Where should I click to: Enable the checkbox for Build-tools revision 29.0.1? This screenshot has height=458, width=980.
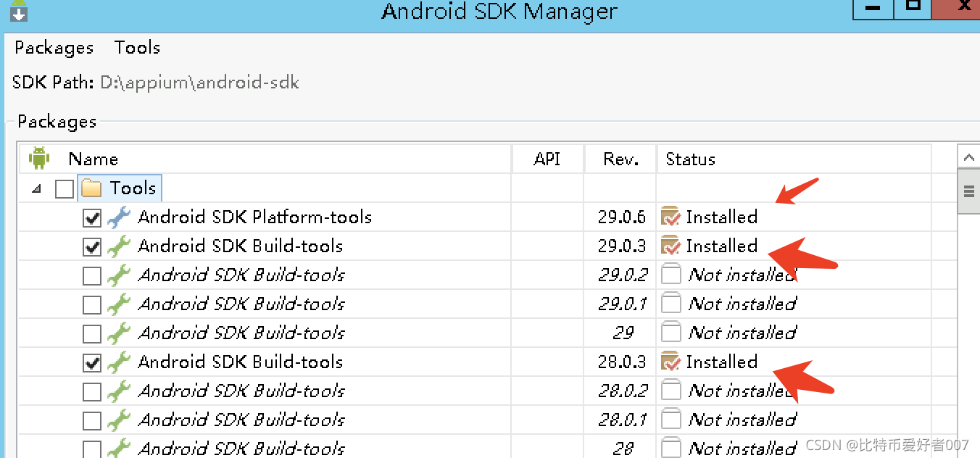click(93, 303)
